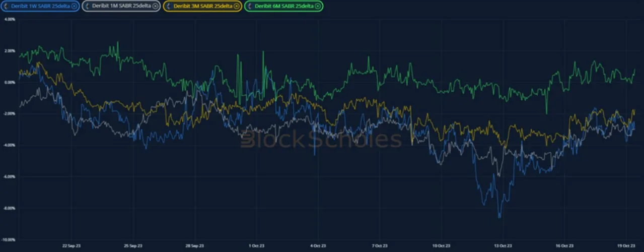644x252 pixels.
Task: Click the 7 Oct 23 date label
Action: [x=380, y=246]
